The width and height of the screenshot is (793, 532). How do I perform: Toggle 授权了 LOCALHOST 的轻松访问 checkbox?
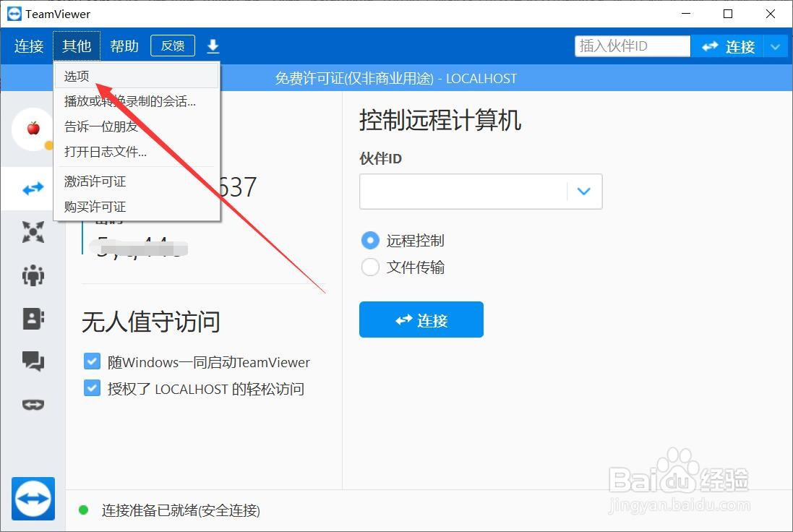pos(92,388)
